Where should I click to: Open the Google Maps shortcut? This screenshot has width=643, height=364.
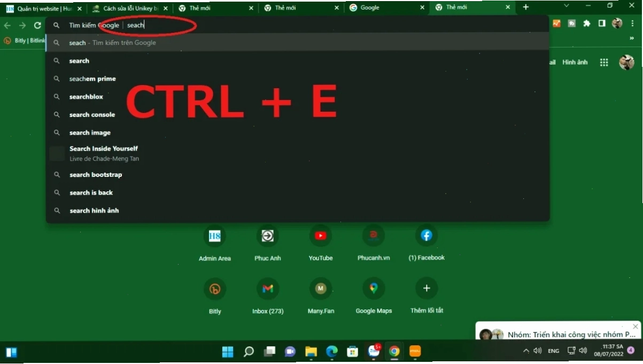(x=374, y=297)
